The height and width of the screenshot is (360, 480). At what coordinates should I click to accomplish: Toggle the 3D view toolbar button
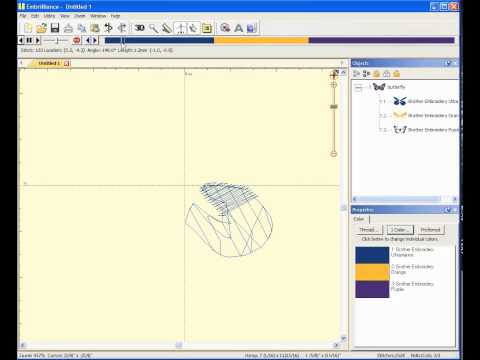tap(139, 28)
